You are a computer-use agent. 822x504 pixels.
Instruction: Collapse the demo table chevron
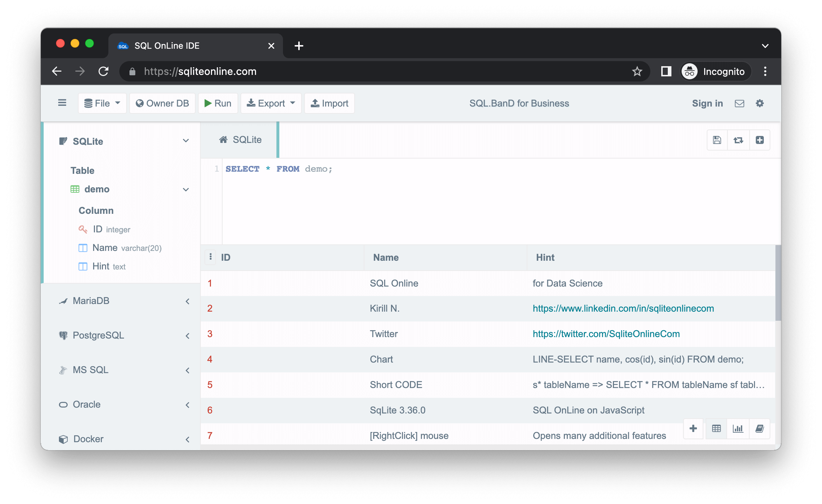click(186, 189)
